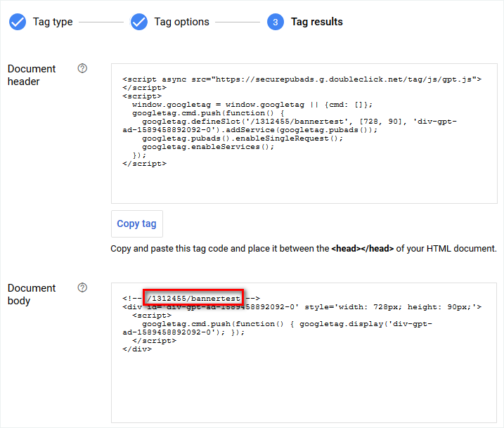Click the step 3 number circle

pyautogui.click(x=276, y=22)
